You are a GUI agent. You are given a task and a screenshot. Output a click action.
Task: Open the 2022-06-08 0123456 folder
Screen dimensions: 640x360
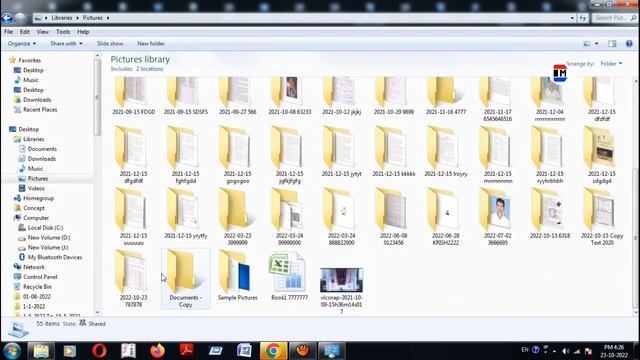coord(393,216)
